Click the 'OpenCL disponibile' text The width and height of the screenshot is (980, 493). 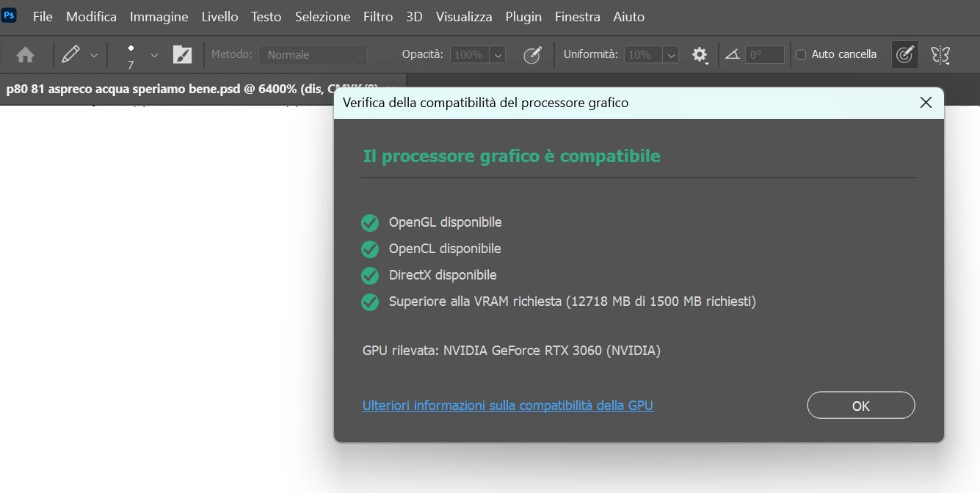[445, 249]
